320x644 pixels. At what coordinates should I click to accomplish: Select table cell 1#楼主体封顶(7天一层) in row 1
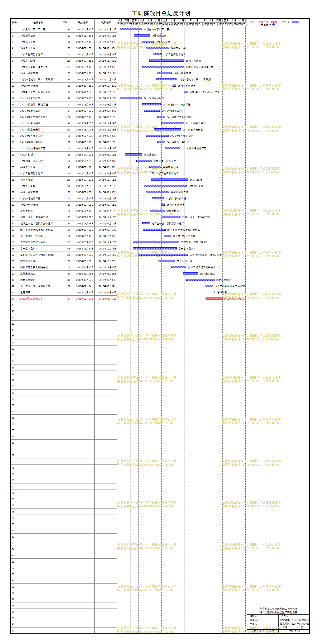38,29
